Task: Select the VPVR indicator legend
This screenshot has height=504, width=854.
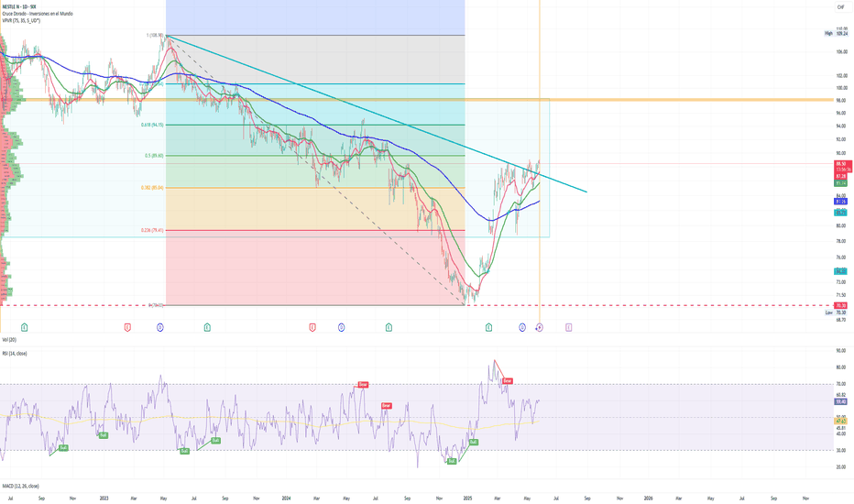Action: pyautogui.click(x=21, y=20)
